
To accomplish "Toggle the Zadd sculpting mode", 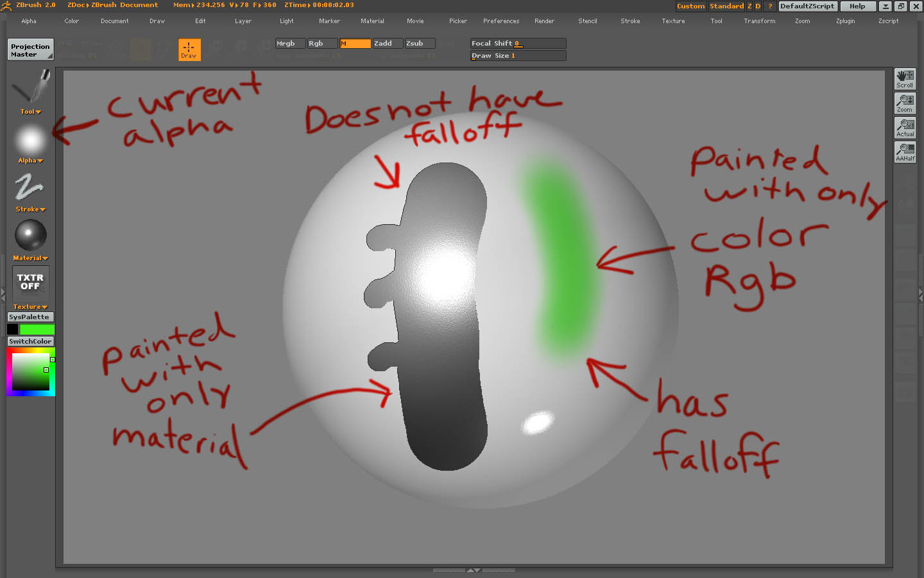I will click(387, 43).
